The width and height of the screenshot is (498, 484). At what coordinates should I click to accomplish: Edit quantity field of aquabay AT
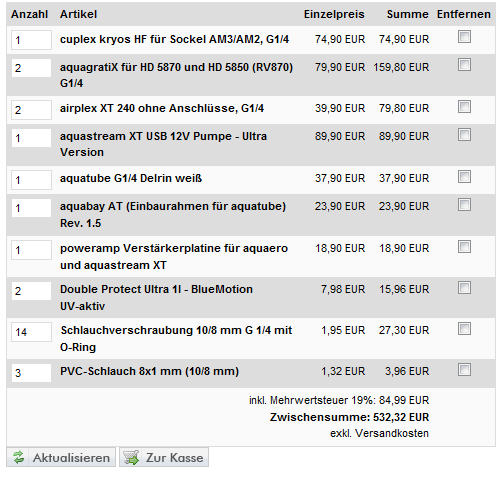click(x=31, y=208)
